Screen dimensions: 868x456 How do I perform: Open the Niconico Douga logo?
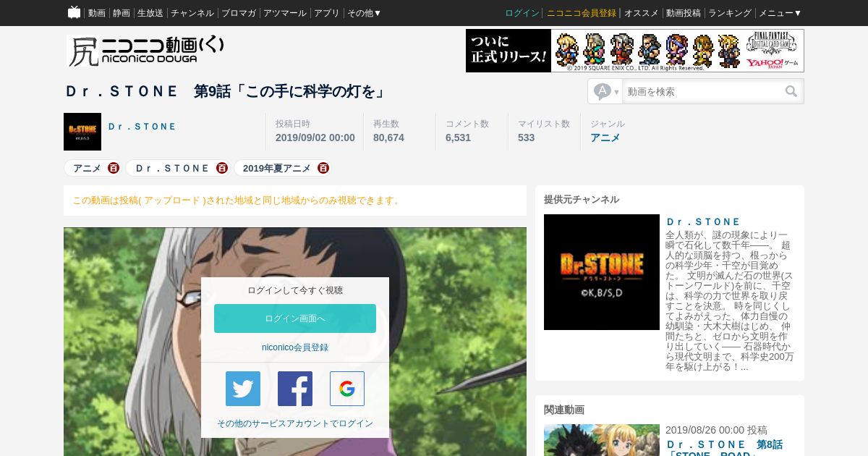(x=145, y=51)
